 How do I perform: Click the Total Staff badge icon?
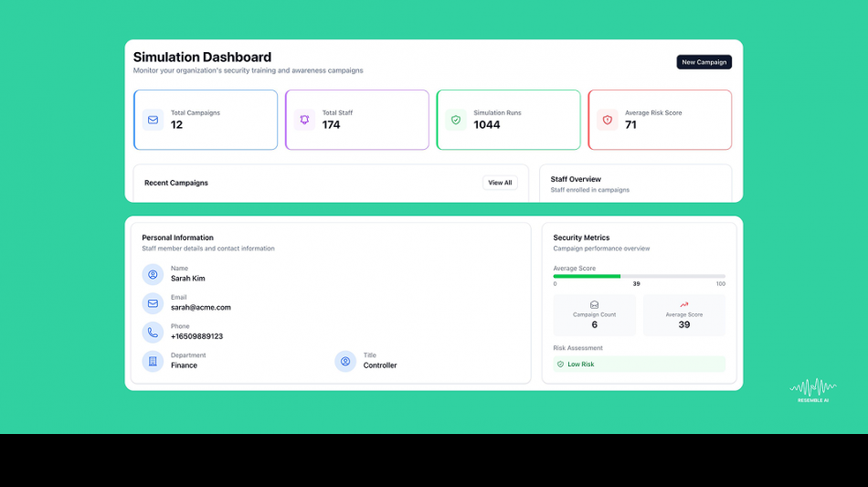304,120
